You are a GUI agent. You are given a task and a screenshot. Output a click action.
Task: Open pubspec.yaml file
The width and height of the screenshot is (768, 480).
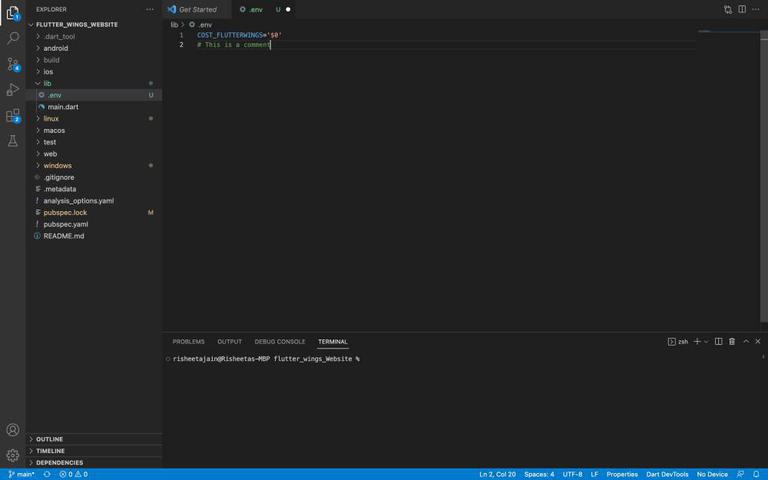click(94, 224)
